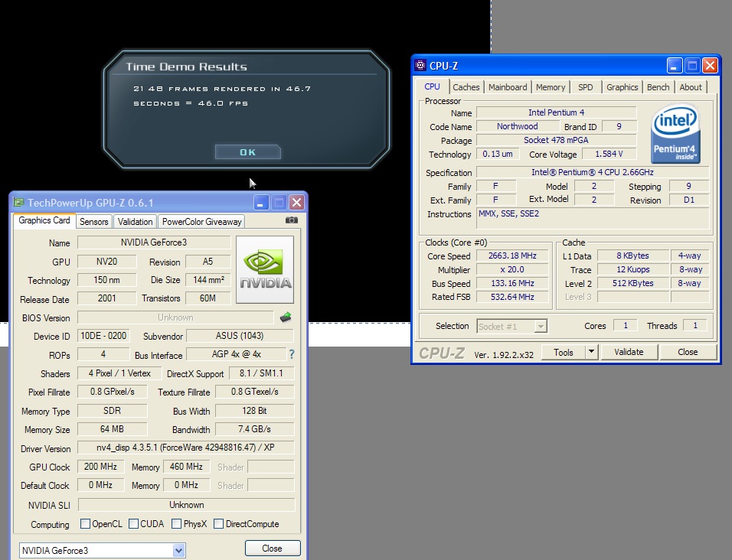Click the NVIDIA logo in GPU-Z
This screenshot has height=560, width=732.
coord(265,264)
